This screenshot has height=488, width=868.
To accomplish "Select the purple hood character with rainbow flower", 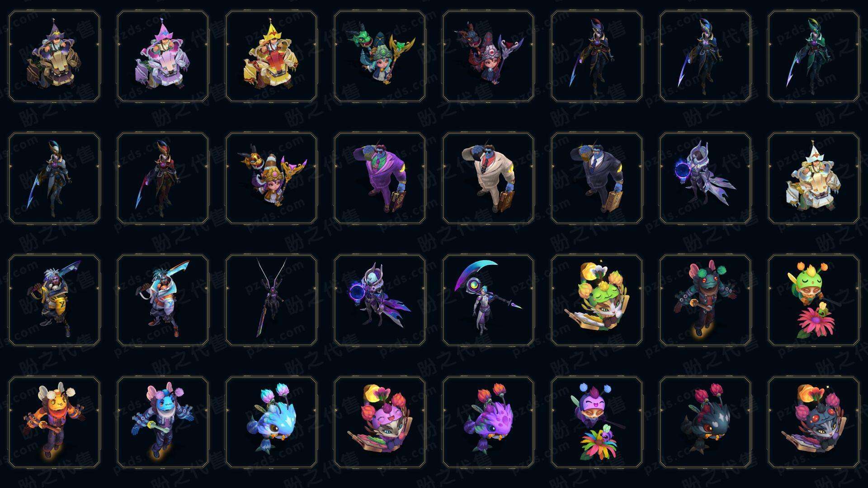I will point(597,422).
